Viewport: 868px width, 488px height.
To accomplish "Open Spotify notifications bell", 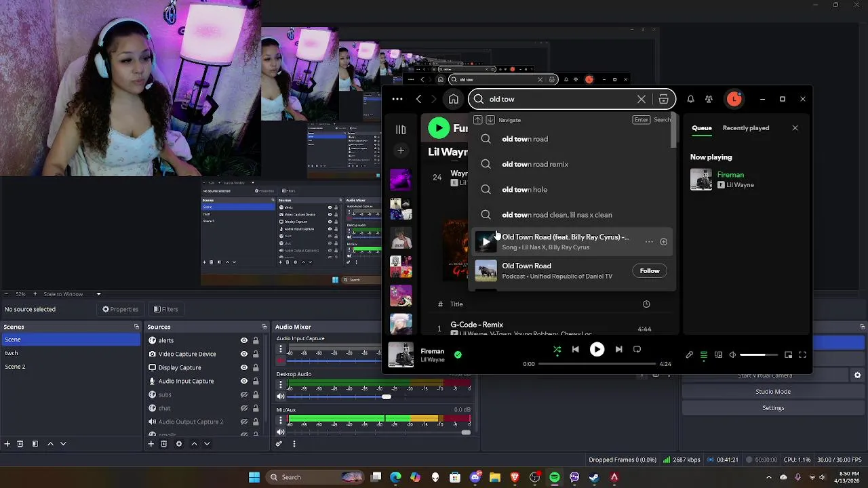I will click(690, 99).
